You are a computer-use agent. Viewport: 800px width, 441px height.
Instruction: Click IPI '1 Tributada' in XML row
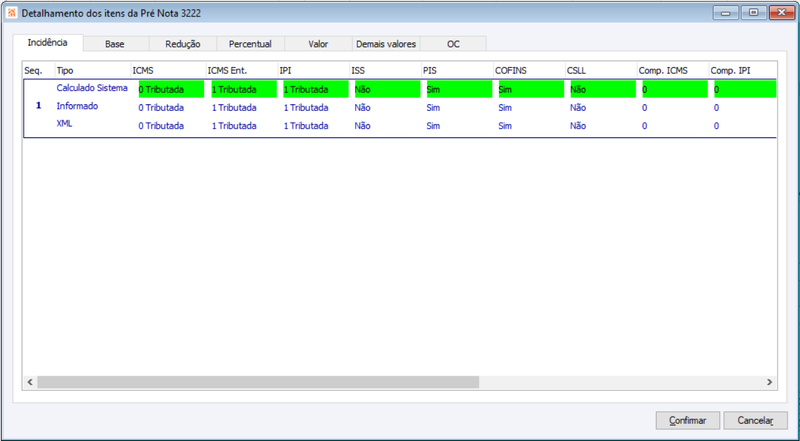click(306, 126)
